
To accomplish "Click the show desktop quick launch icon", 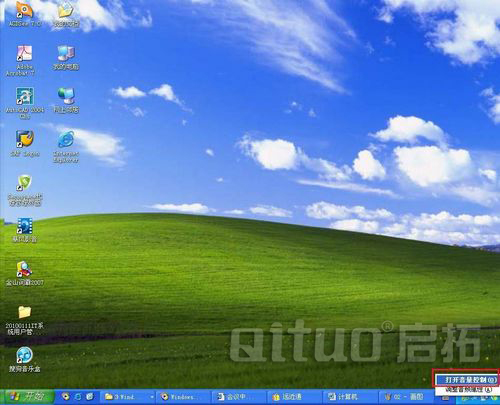I will [x=90, y=397].
